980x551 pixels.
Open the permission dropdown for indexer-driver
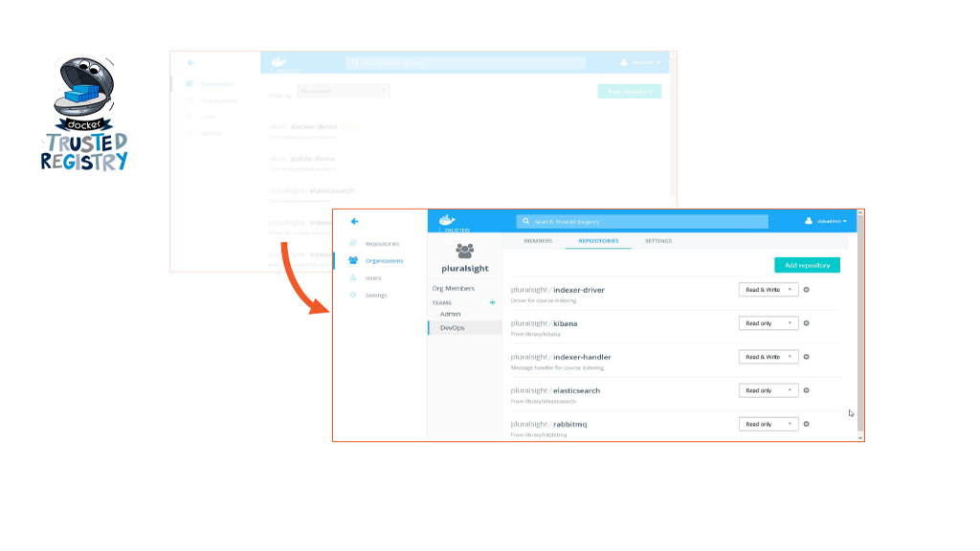pos(768,290)
